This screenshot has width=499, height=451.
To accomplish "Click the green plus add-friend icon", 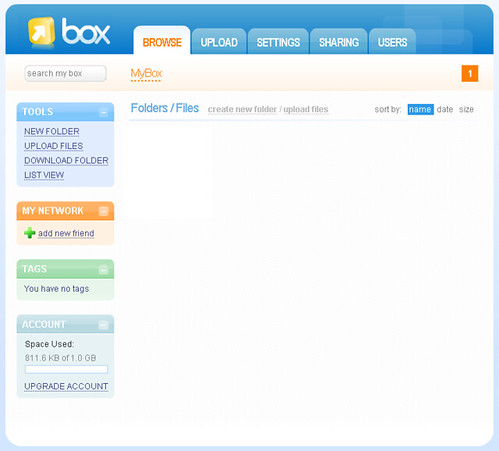I will [x=30, y=233].
